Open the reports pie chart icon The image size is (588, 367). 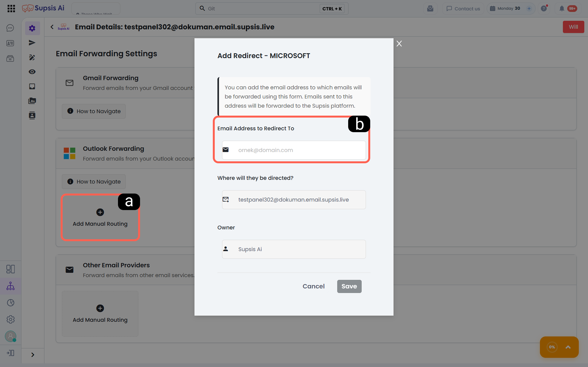(x=10, y=303)
